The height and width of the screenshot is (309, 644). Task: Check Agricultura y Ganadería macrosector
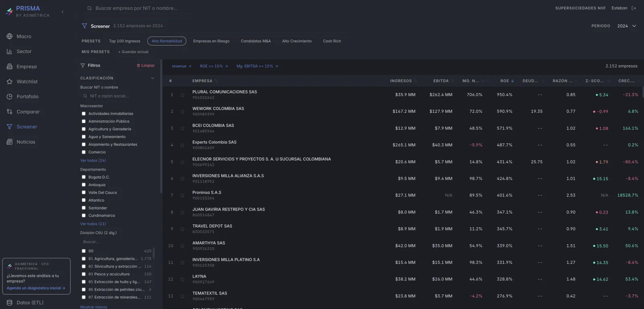(84, 129)
